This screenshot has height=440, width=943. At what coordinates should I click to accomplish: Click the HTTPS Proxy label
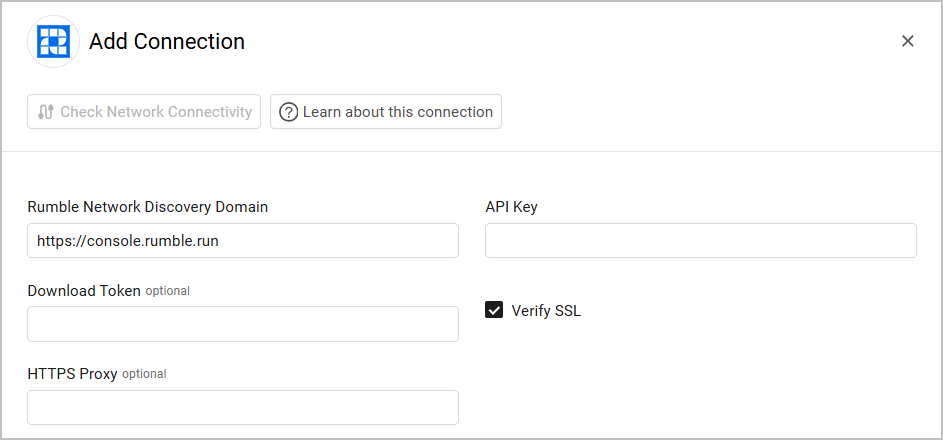[72, 374]
